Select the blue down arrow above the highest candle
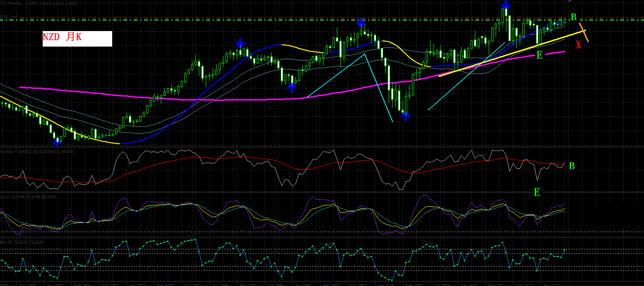This screenshot has height=286, width=644. coord(506,5)
